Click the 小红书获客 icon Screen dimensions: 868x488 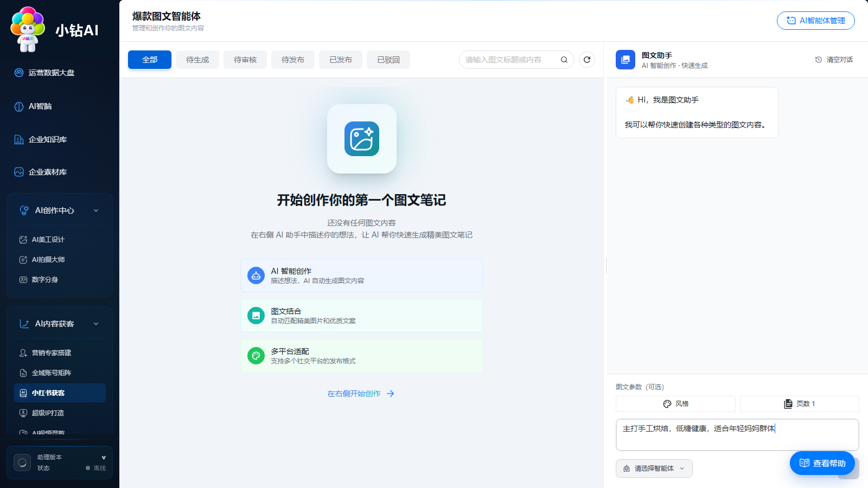point(23,393)
